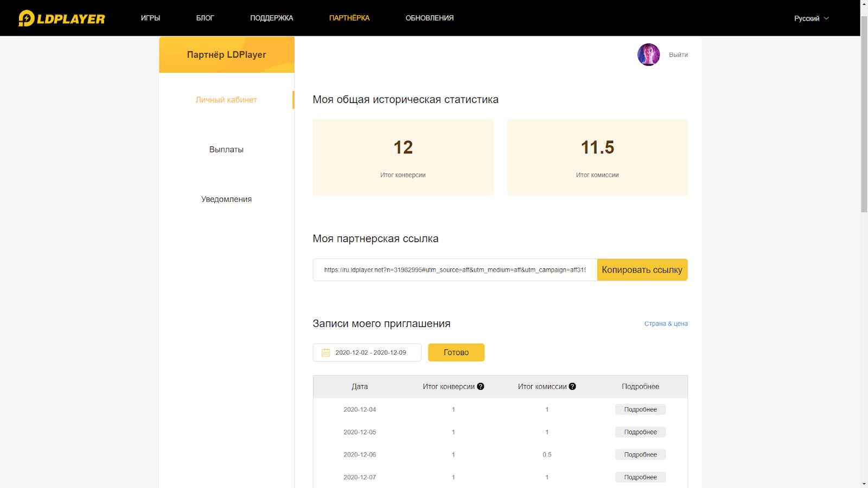Click the Подробнее column header
Image resolution: width=868 pixels, height=488 pixels.
click(640, 387)
